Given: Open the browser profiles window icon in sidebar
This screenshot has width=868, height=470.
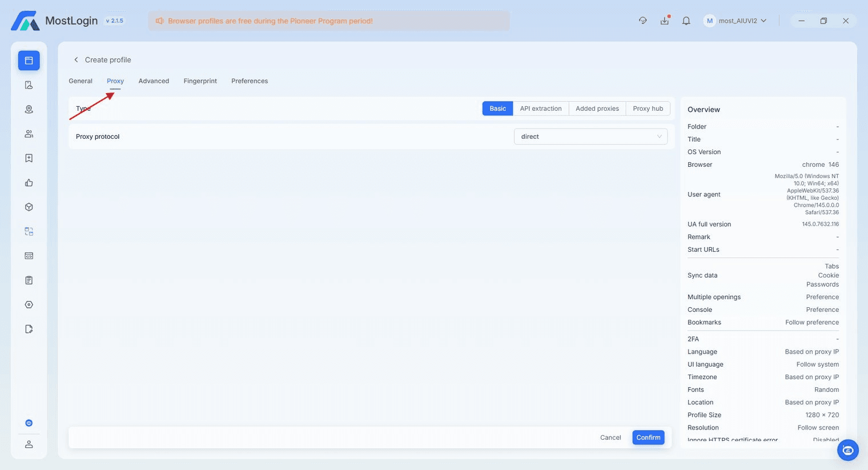Looking at the screenshot, I should (x=29, y=61).
